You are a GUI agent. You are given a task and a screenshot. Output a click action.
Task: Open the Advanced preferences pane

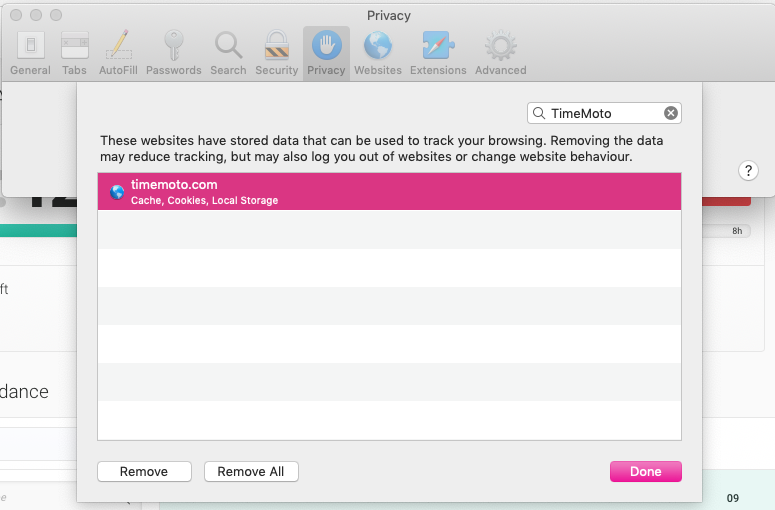click(501, 53)
